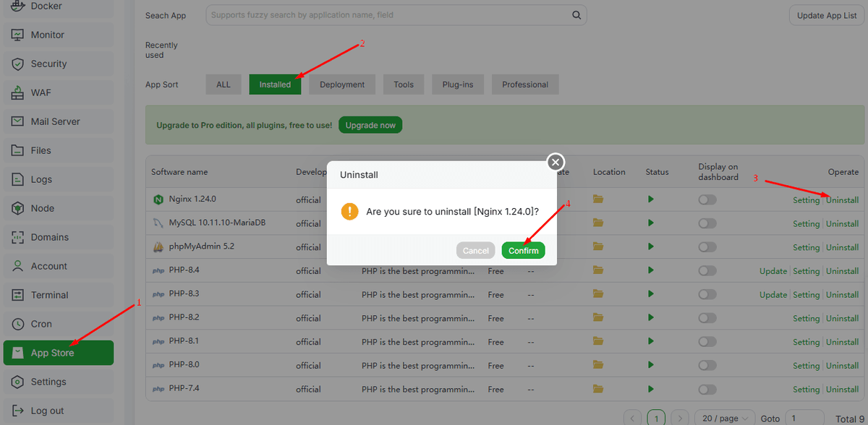Go to the previous page arrow
The height and width of the screenshot is (425, 868).
pyautogui.click(x=632, y=418)
